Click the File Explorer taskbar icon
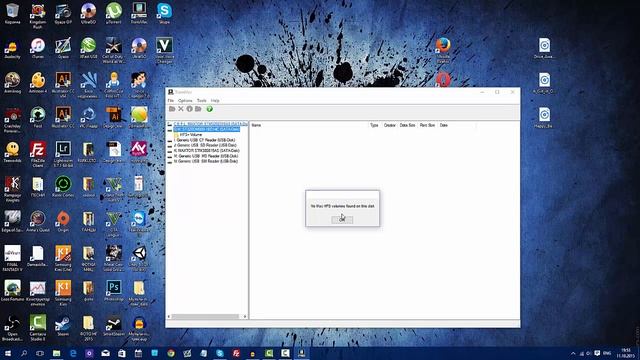 [57, 353]
